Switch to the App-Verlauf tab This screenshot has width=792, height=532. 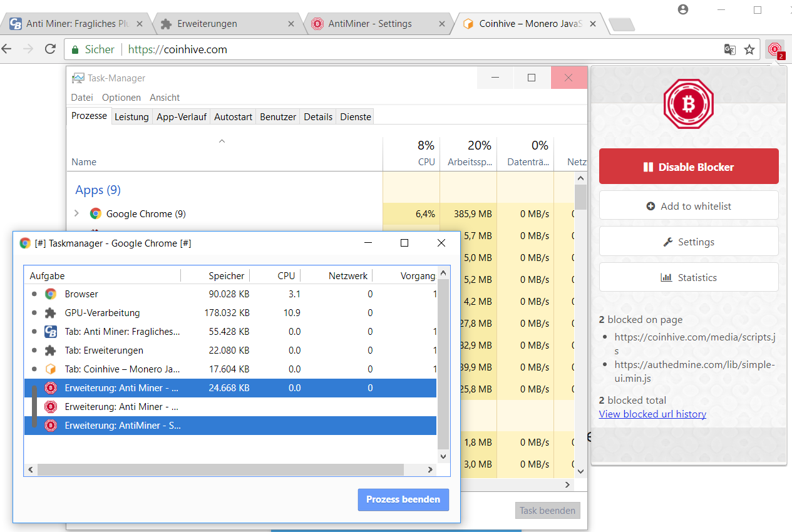click(182, 117)
